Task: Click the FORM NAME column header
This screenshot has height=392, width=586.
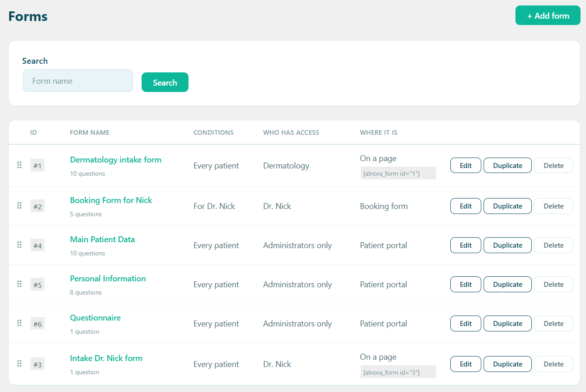Action: pos(90,132)
